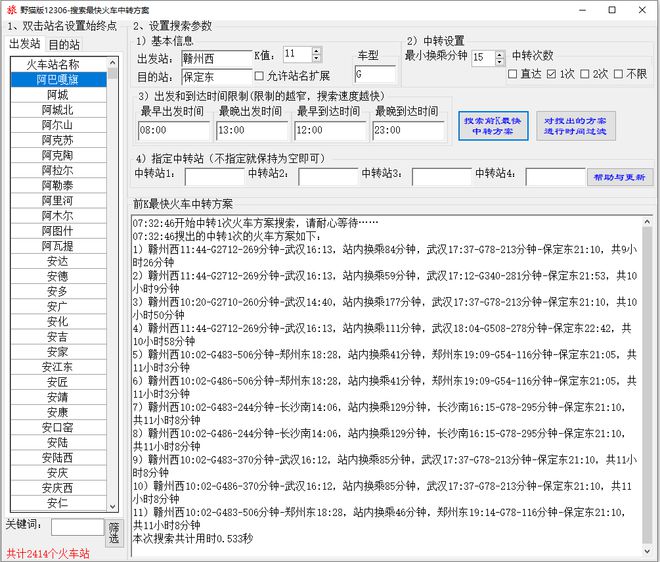
Task: Enable the 不限 unlimited transfers checkbox
Action: pos(618,74)
